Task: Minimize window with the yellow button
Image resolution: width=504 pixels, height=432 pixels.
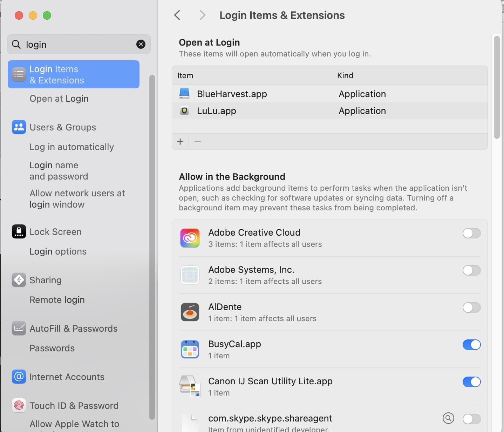Action: tap(33, 15)
